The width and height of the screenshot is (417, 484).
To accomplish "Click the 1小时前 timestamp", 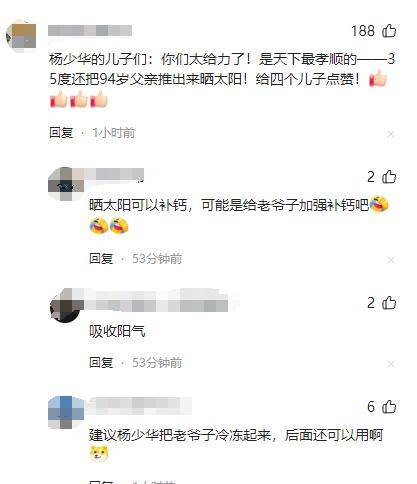I will click(x=114, y=133).
